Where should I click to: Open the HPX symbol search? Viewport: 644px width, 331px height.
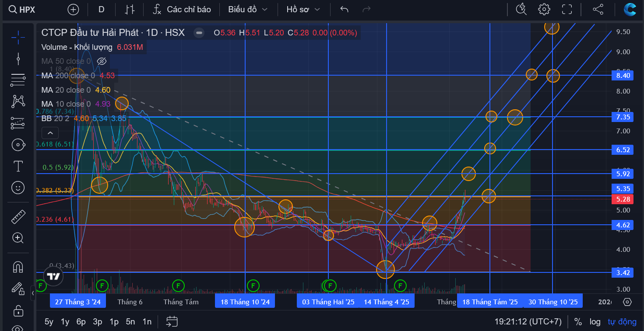22,9
